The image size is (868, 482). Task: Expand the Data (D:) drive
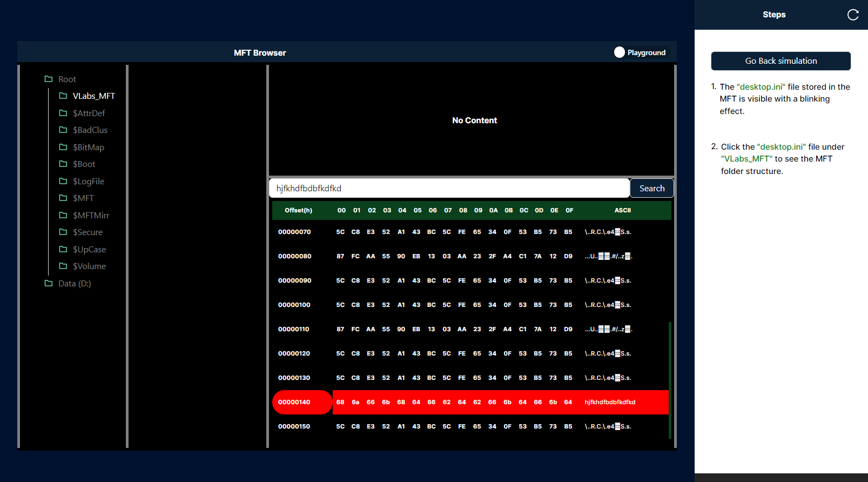click(x=75, y=284)
